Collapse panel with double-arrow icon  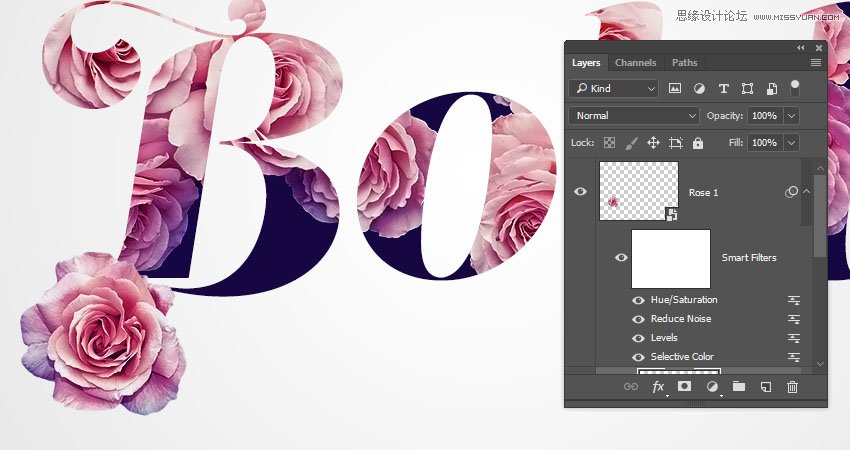pos(801,48)
